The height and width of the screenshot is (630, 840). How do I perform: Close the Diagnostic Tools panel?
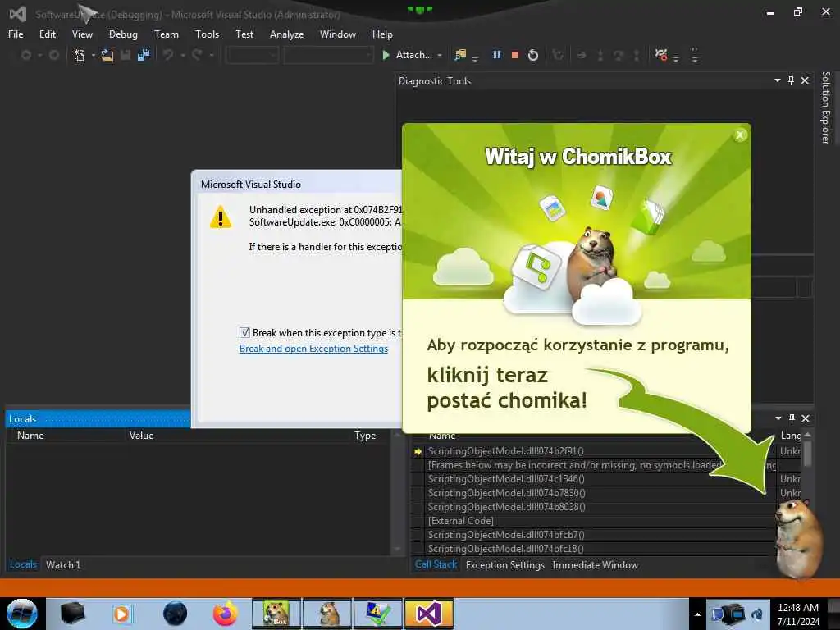[805, 80]
